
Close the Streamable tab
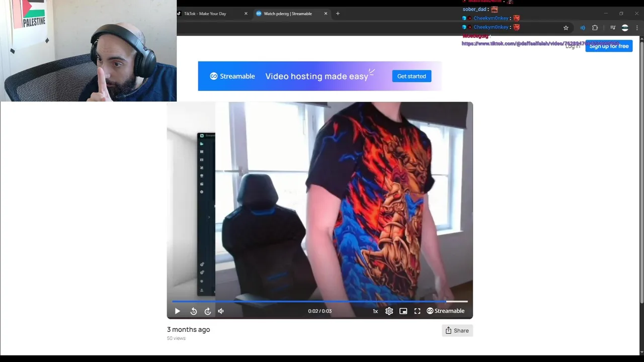click(326, 14)
